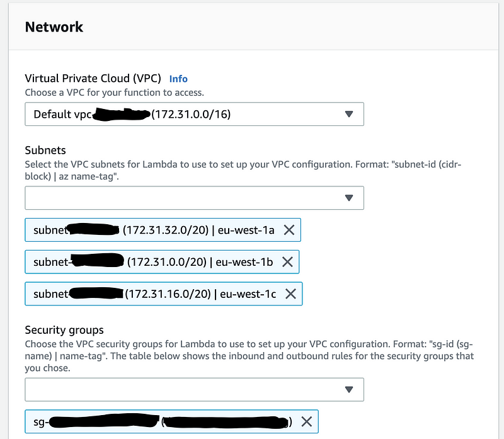Click the Subnets field label
The height and width of the screenshot is (439, 504).
pyautogui.click(x=45, y=151)
